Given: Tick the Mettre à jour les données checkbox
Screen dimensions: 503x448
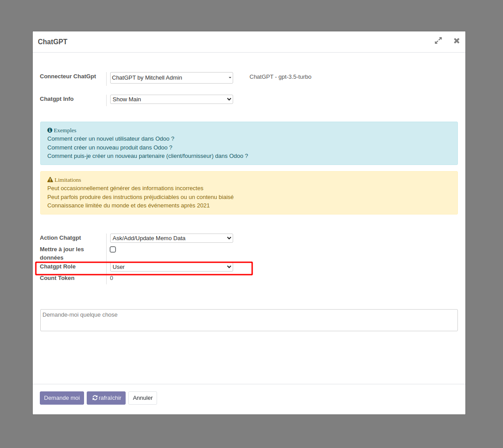Looking at the screenshot, I should (x=113, y=249).
